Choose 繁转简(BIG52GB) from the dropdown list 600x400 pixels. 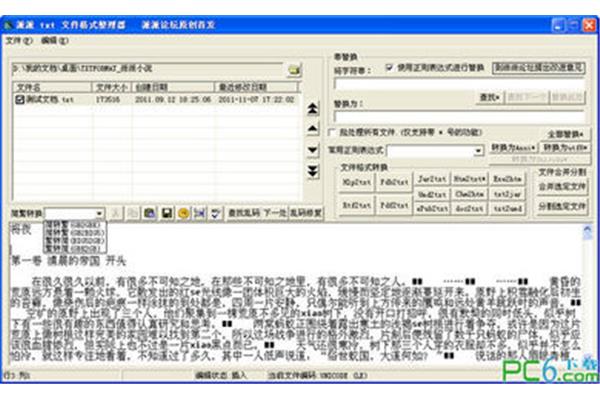pos(75,240)
